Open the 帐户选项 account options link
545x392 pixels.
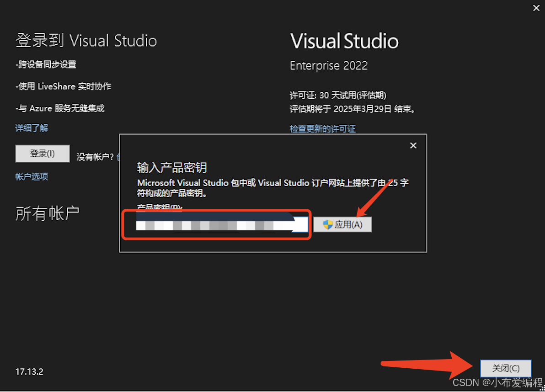point(32,176)
